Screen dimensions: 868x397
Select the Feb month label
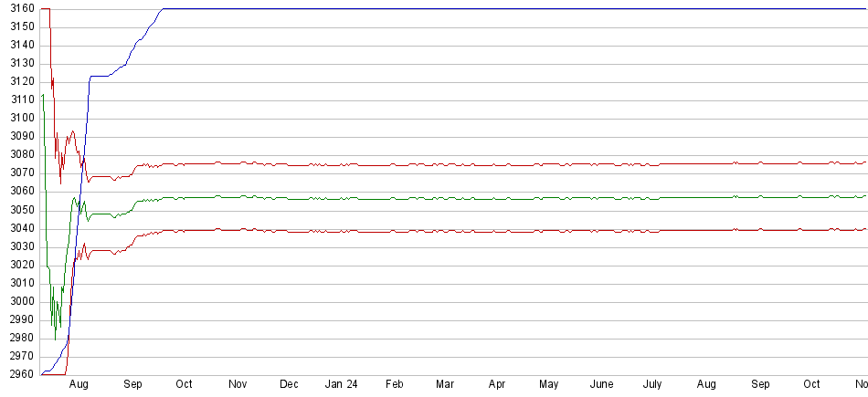395,386
